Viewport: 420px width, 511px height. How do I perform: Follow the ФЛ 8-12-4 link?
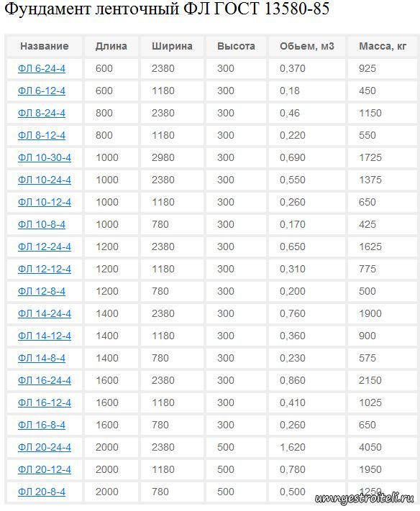tap(42, 135)
